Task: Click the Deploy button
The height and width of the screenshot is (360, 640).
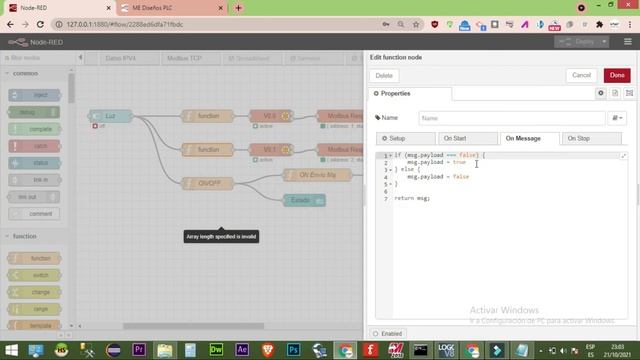Action: click(577, 42)
